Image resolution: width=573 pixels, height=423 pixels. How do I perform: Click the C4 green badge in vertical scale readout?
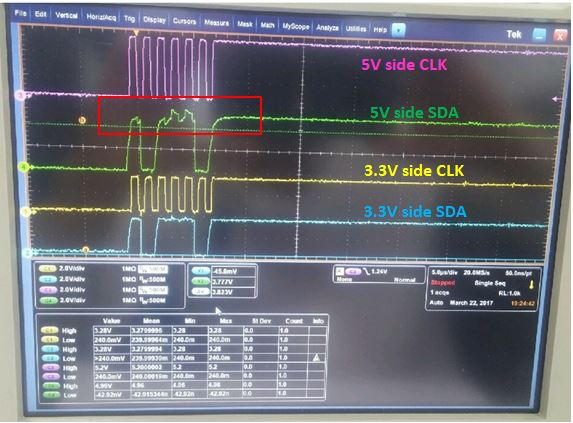48,301
